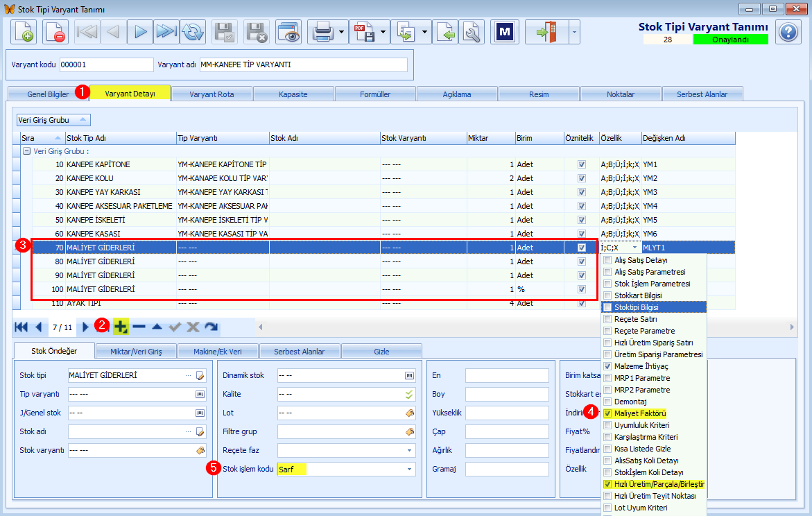Uncheck the Malzeme İhtiyaç option

(x=607, y=366)
